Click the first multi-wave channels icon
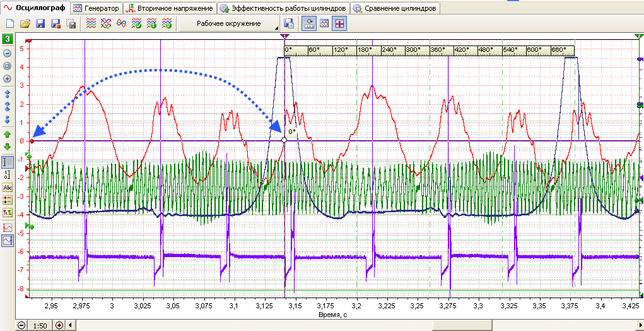Screen dimensions: 644x331 point(91,24)
